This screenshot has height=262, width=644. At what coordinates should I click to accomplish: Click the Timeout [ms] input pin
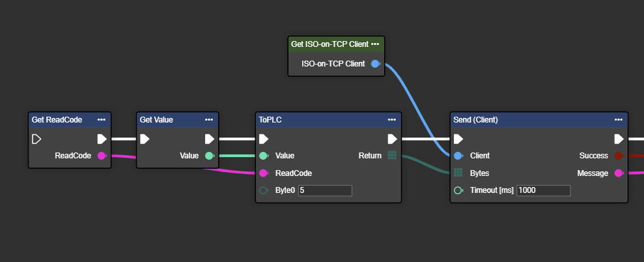click(x=458, y=190)
